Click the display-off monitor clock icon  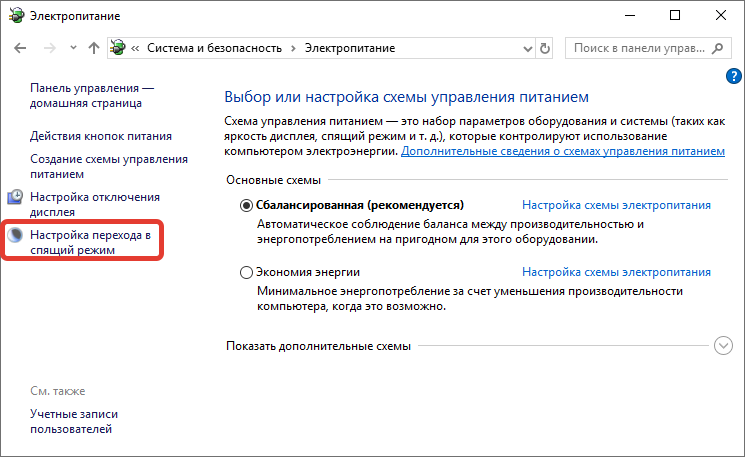(15, 197)
